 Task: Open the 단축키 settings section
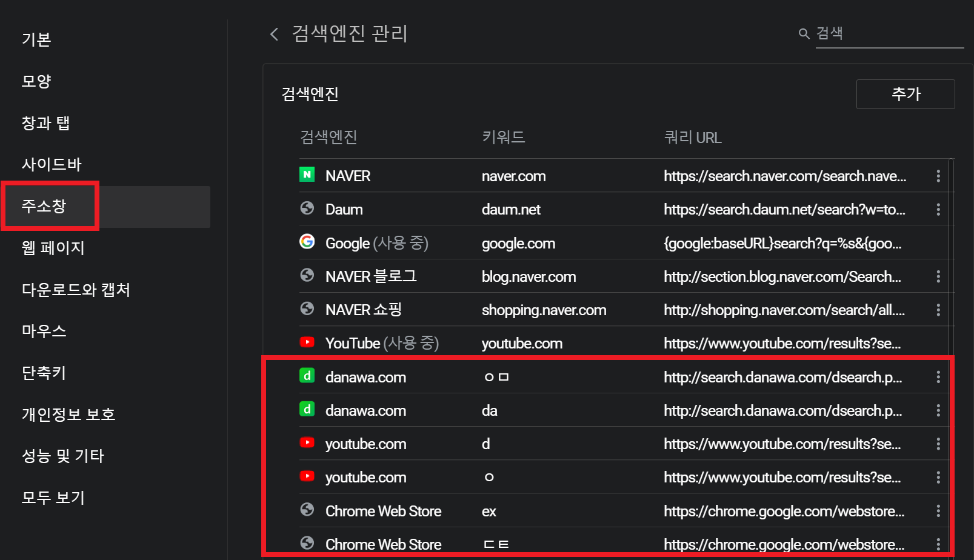pos(44,373)
